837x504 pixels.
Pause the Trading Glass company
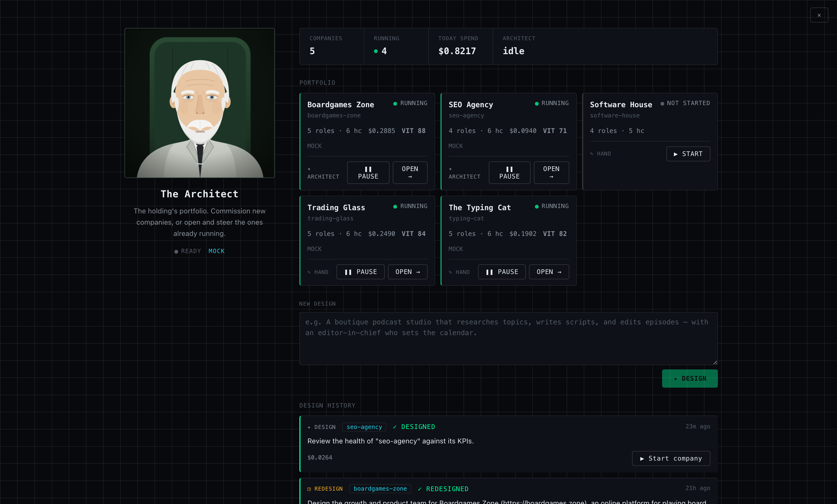pos(360,272)
